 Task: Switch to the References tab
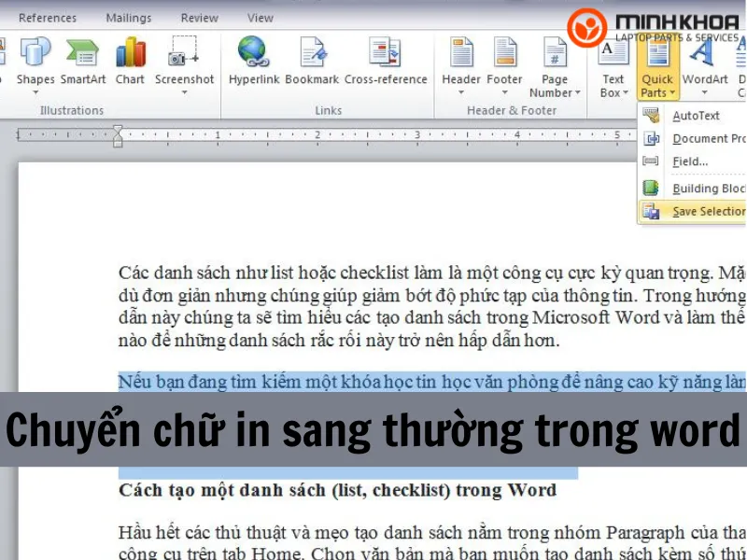tap(48, 18)
